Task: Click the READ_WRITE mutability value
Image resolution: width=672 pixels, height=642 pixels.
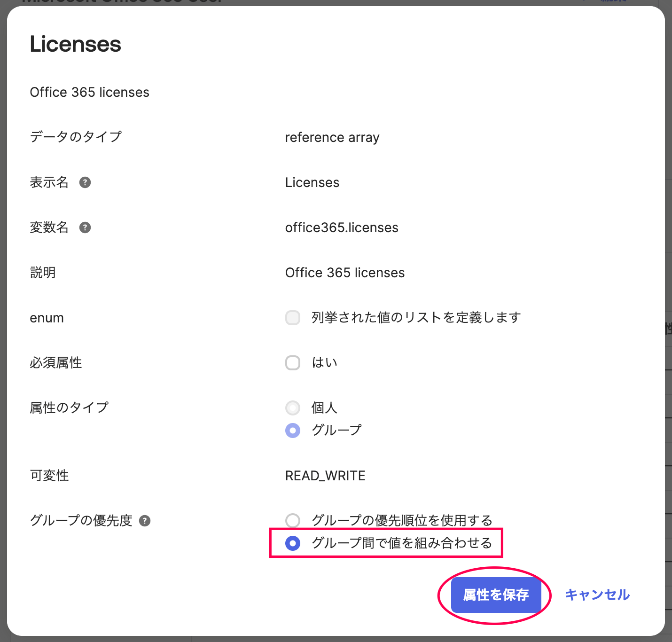Action: (325, 476)
